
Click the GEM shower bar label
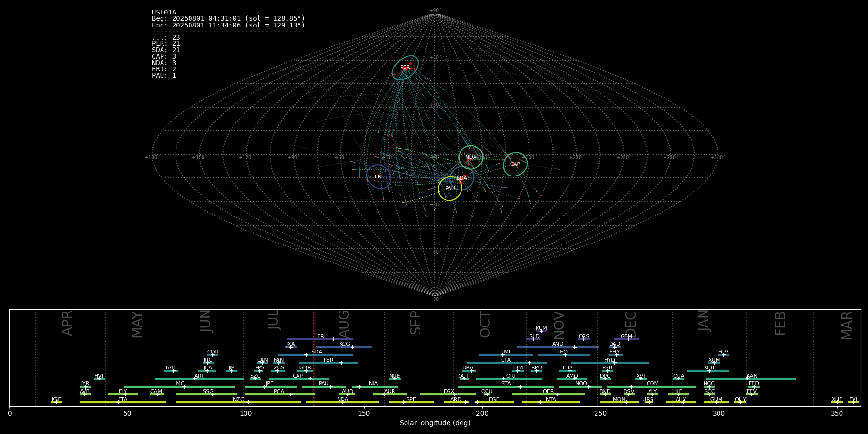[x=626, y=337]
